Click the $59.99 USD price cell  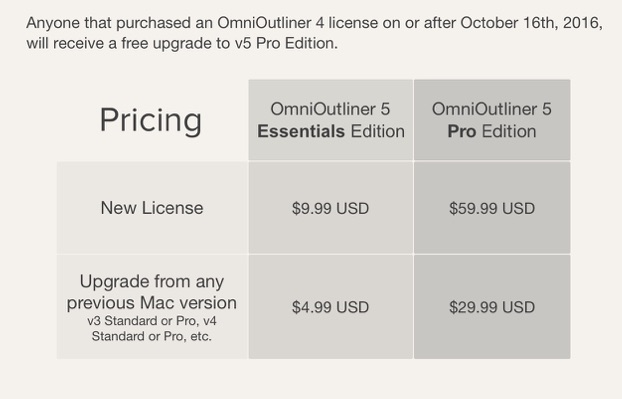(x=492, y=208)
